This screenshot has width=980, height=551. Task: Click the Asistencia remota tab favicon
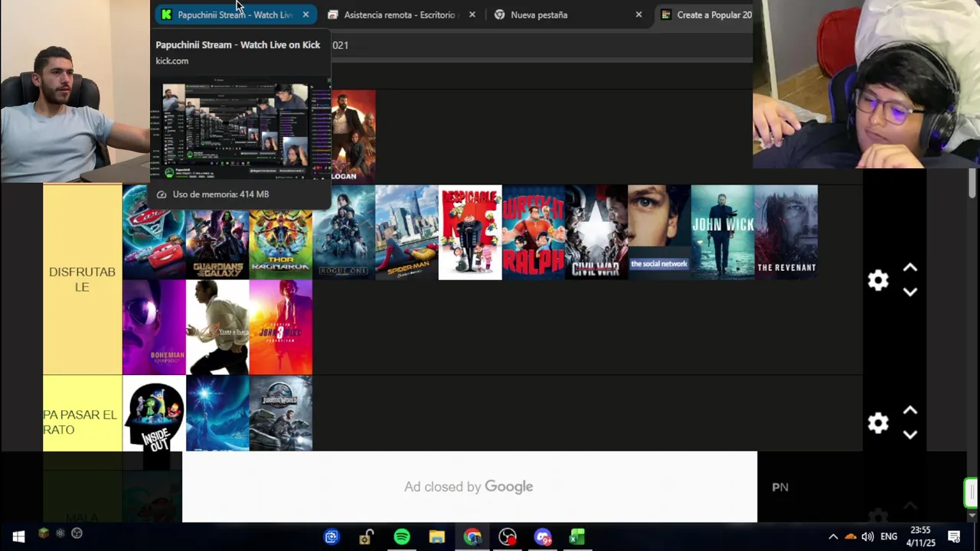(332, 15)
